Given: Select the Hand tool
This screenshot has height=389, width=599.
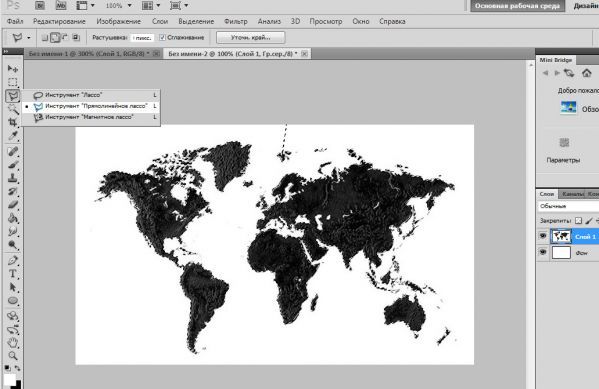Looking at the screenshot, I should click(x=13, y=342).
